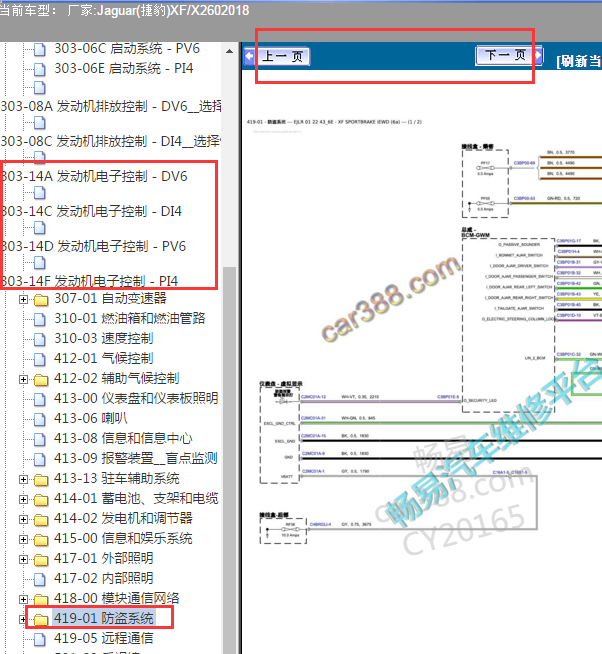
Task: Click the page icon beside 303-06E 启动系统
Action: [40, 69]
